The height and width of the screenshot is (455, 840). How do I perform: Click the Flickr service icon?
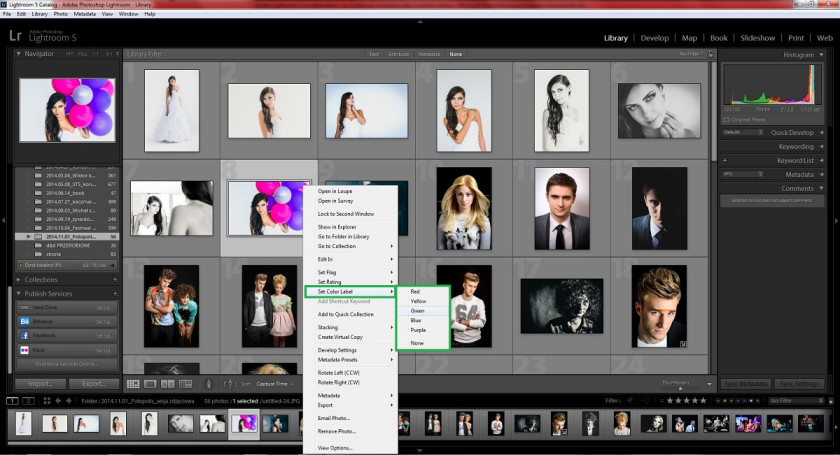tap(25, 350)
